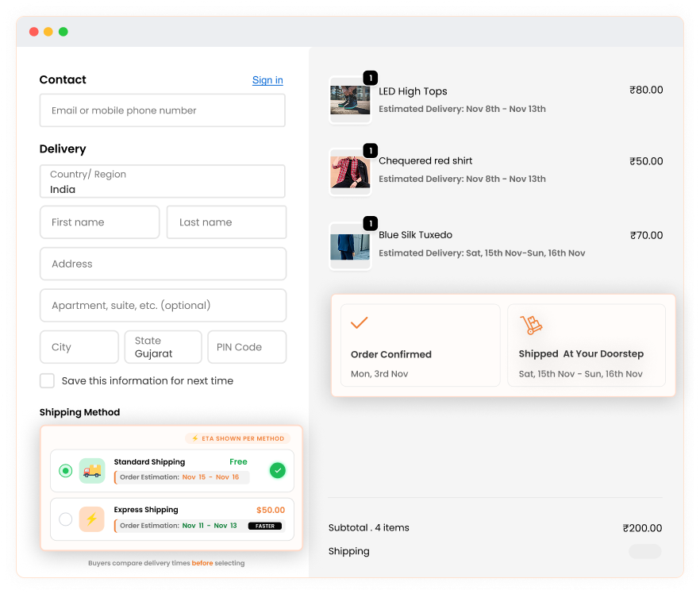Open the LED High Tops product thumbnail

tap(350, 101)
